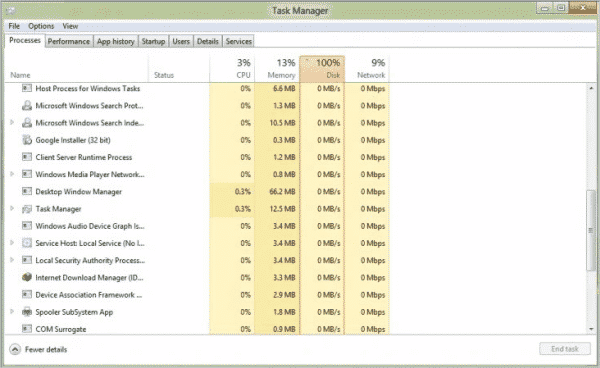Image resolution: width=600 pixels, height=368 pixels.
Task: Select the Windows Audio Device Graph name
Action: click(90, 226)
